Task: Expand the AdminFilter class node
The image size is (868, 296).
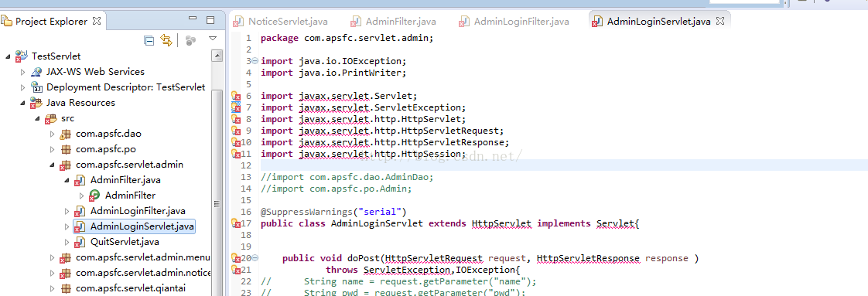Action: click(x=82, y=196)
